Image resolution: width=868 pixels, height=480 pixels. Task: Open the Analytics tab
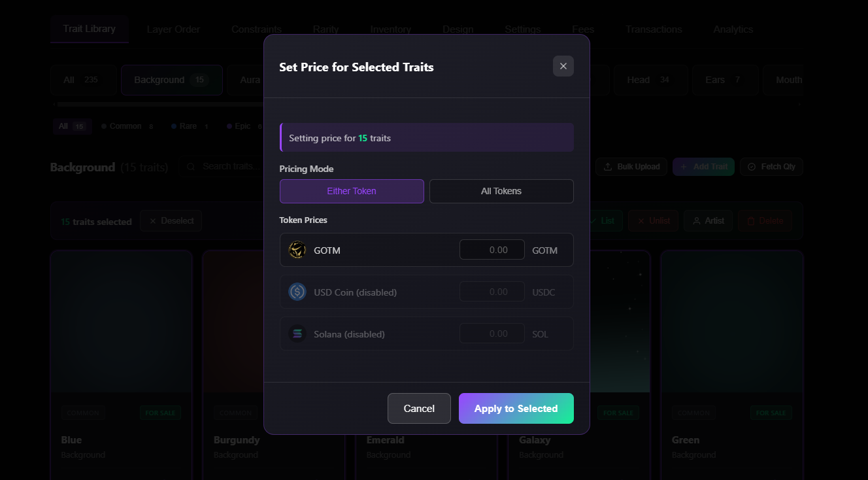(x=733, y=29)
